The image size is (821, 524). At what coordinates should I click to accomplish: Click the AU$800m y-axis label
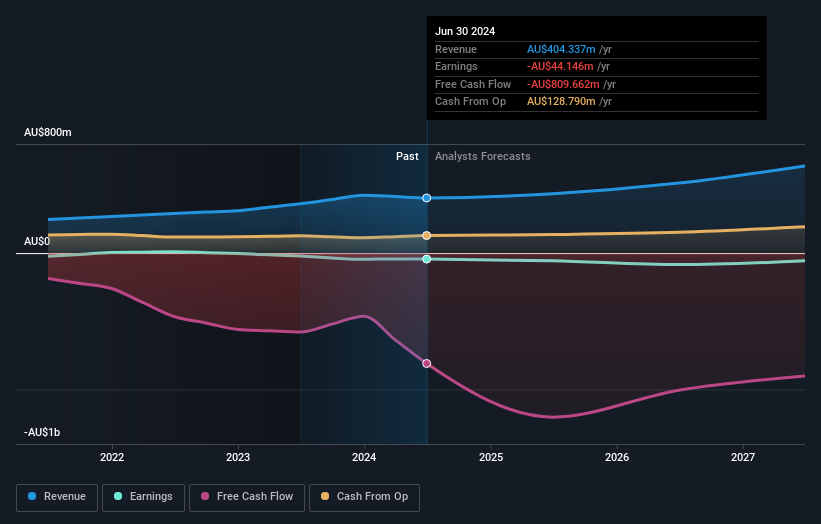point(48,132)
